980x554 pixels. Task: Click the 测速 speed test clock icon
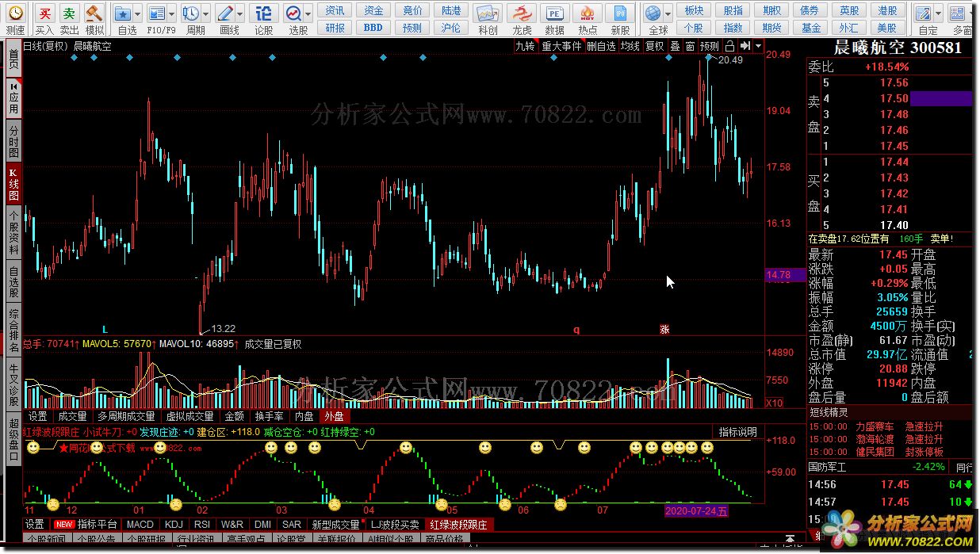pyautogui.click(x=15, y=13)
